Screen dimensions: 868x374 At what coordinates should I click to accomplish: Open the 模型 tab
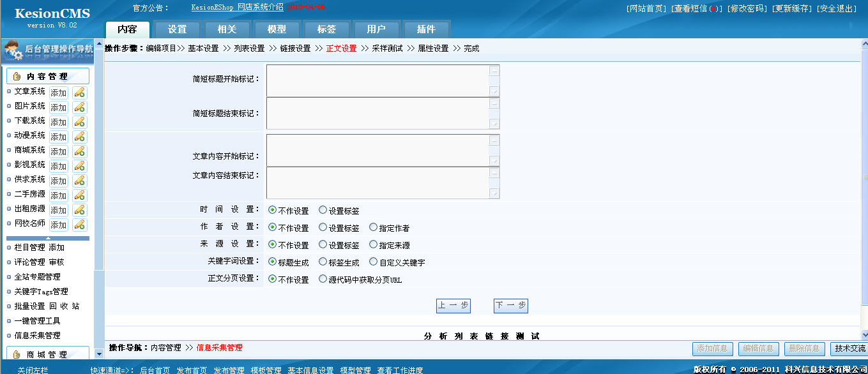point(277,29)
